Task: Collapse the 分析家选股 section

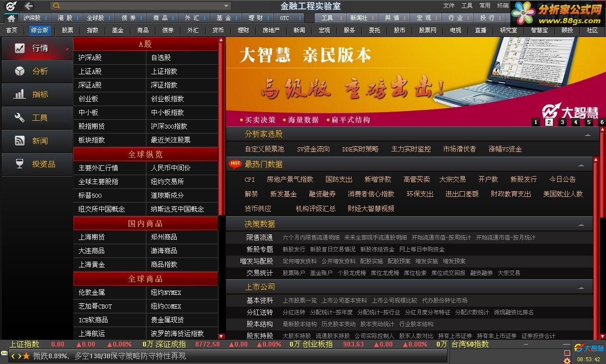Action: coord(588,134)
